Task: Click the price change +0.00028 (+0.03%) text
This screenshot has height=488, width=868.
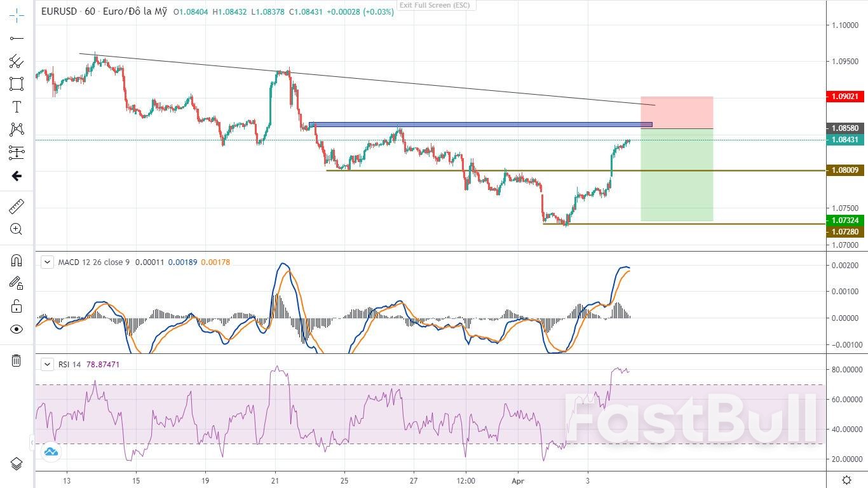Action: tap(360, 11)
